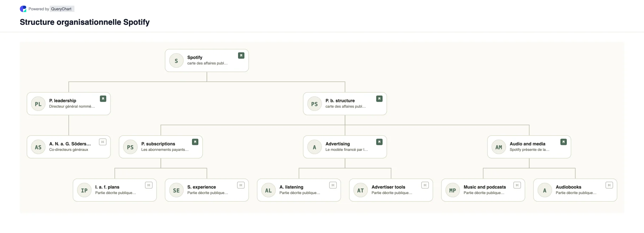Screen dimensions: 644x233
Task: Select the Spotify root node card
Action: tap(207, 61)
